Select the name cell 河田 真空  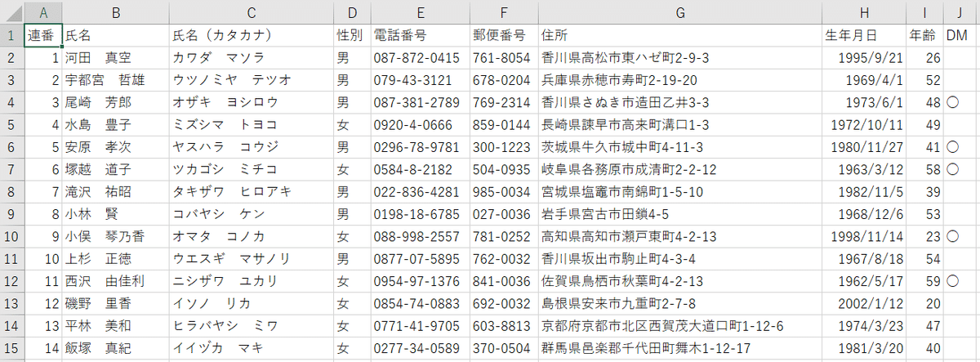coord(116,58)
